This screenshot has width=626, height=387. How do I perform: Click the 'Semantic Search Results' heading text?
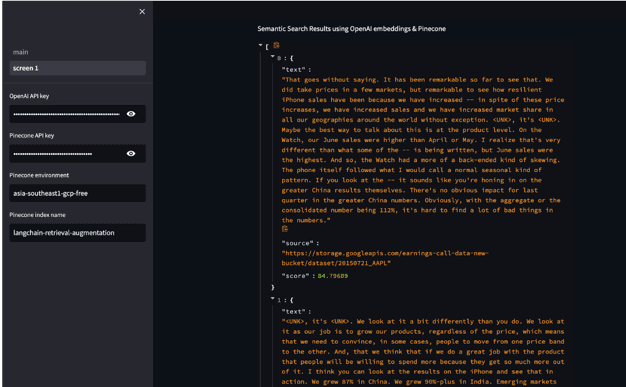click(351, 29)
